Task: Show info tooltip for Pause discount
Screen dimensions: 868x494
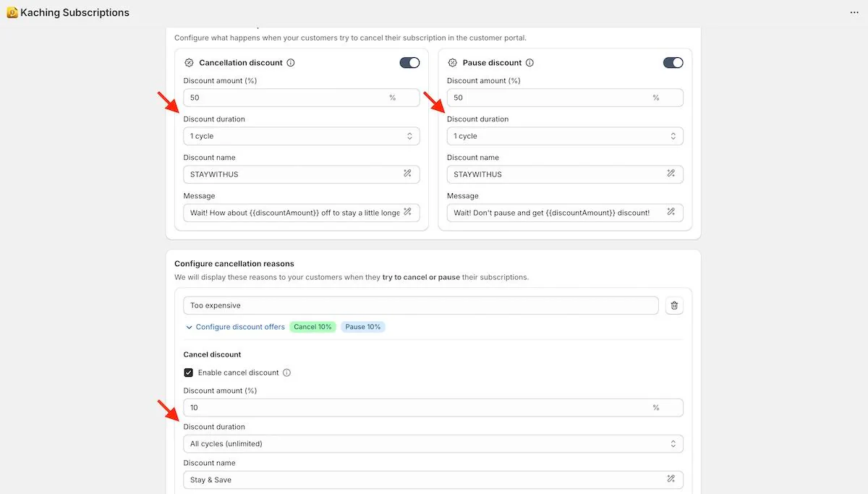Action: point(529,63)
